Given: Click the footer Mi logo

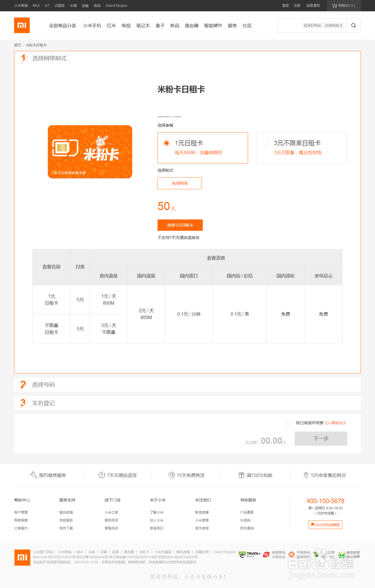Looking at the screenshot, I should (x=22, y=557).
